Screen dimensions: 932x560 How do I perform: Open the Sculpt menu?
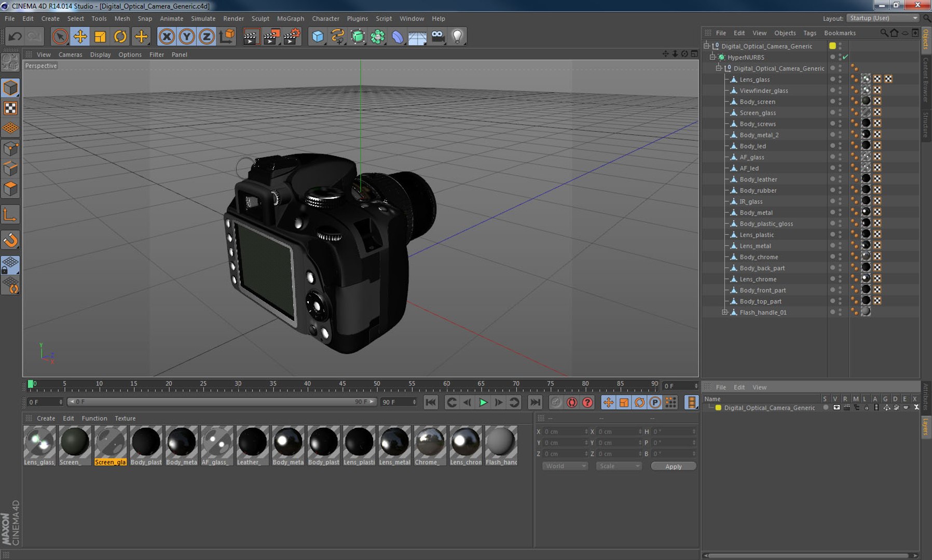[260, 18]
